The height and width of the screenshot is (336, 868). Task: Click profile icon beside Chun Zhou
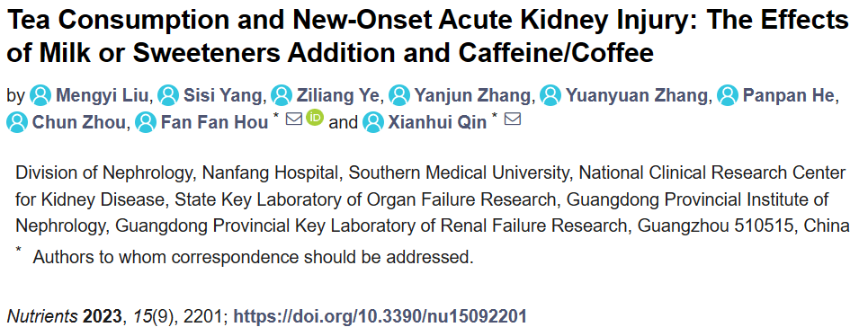pos(17,122)
